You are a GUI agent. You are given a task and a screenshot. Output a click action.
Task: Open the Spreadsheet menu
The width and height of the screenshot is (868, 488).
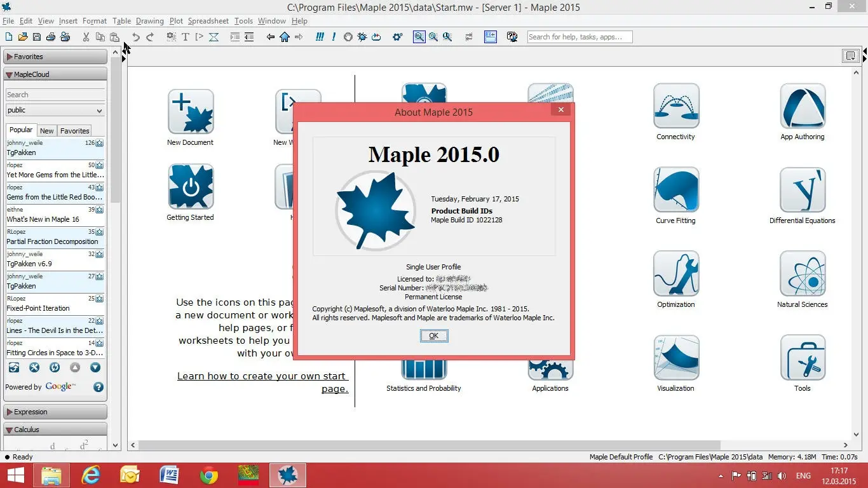pyautogui.click(x=208, y=21)
